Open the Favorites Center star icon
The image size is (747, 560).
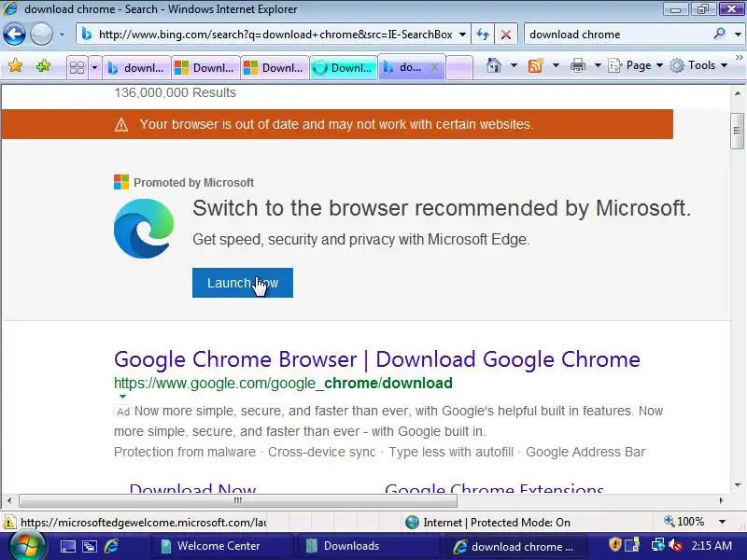coord(15,65)
